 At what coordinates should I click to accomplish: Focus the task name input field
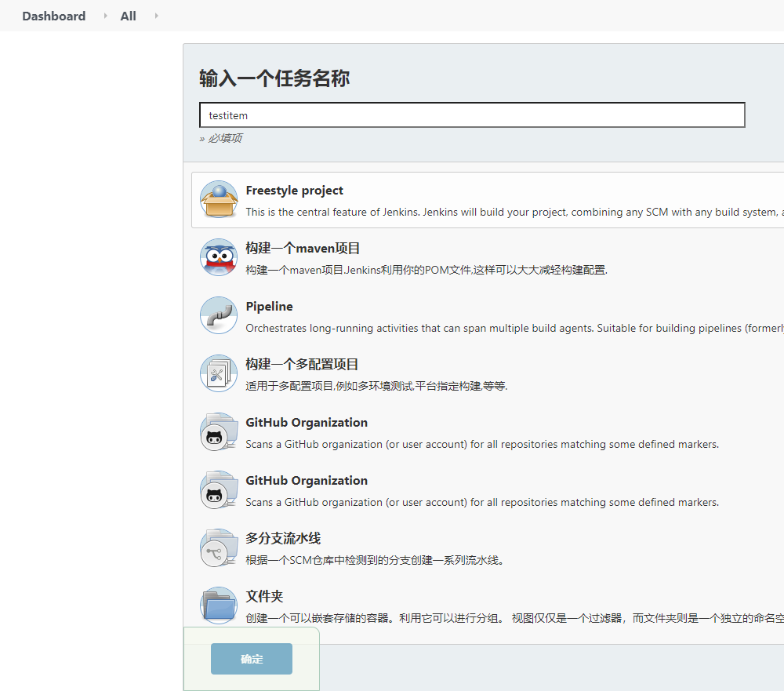[x=472, y=115]
